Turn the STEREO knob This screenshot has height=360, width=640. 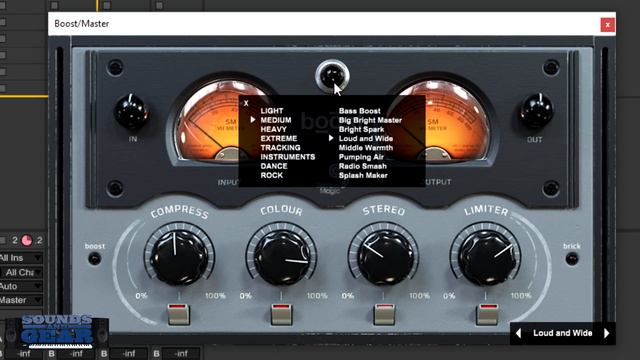point(384,258)
